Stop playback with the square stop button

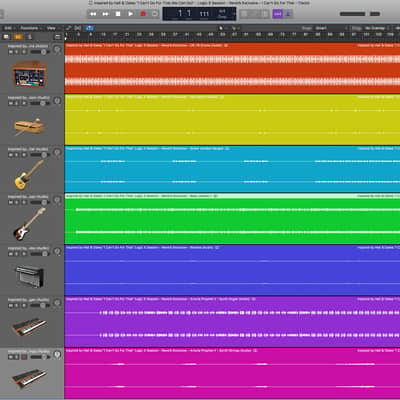(x=118, y=14)
